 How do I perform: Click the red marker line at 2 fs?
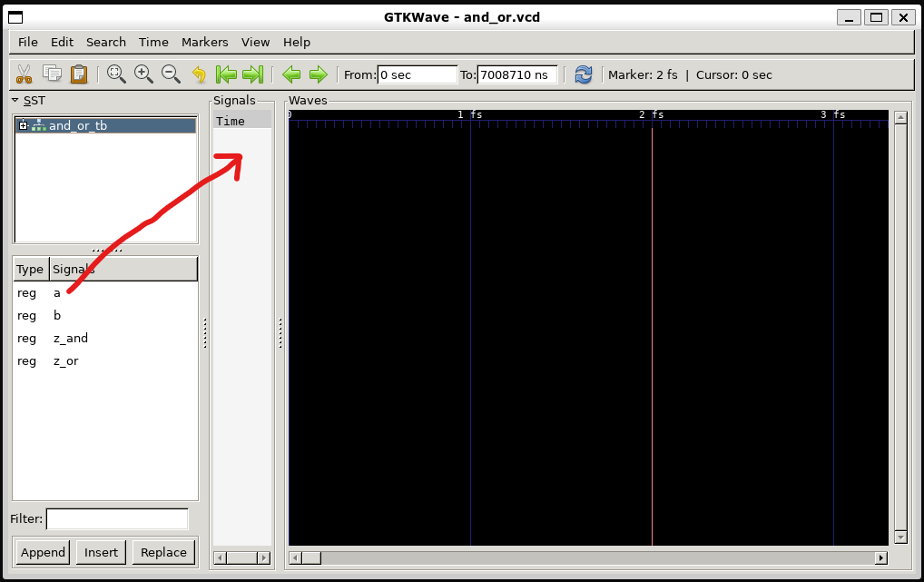(x=652, y=336)
